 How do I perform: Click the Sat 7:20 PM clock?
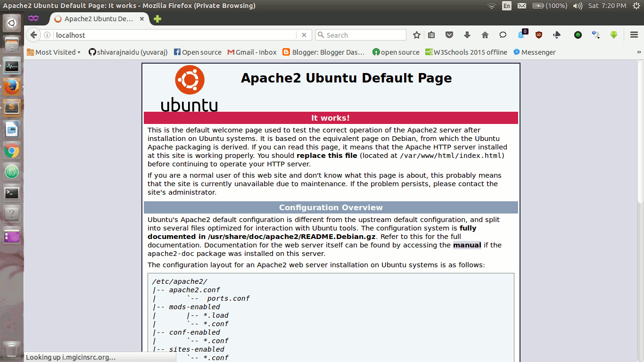[x=606, y=6]
